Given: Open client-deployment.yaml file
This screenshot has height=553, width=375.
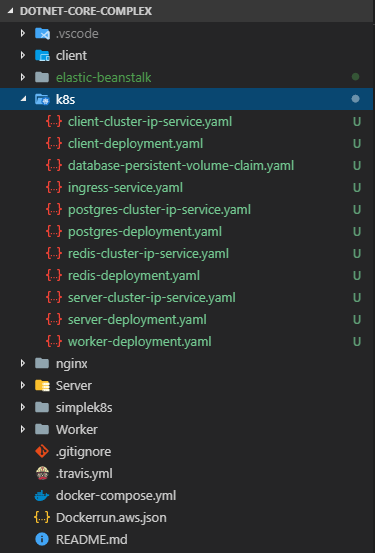Looking at the screenshot, I should [135, 144].
